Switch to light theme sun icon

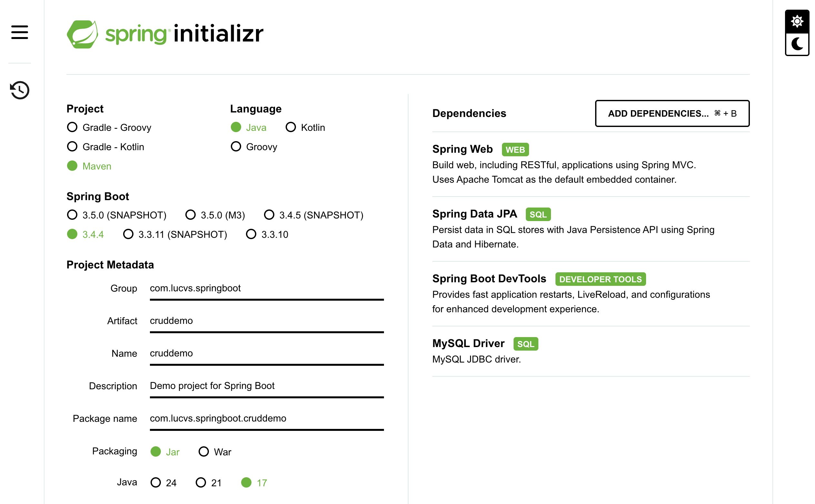pos(797,22)
